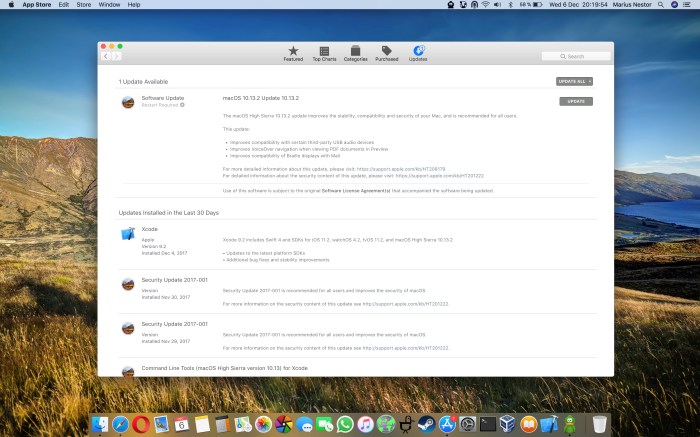Open the UPDATE ALL dropdown arrow
This screenshot has width=700, height=437.
click(x=590, y=81)
